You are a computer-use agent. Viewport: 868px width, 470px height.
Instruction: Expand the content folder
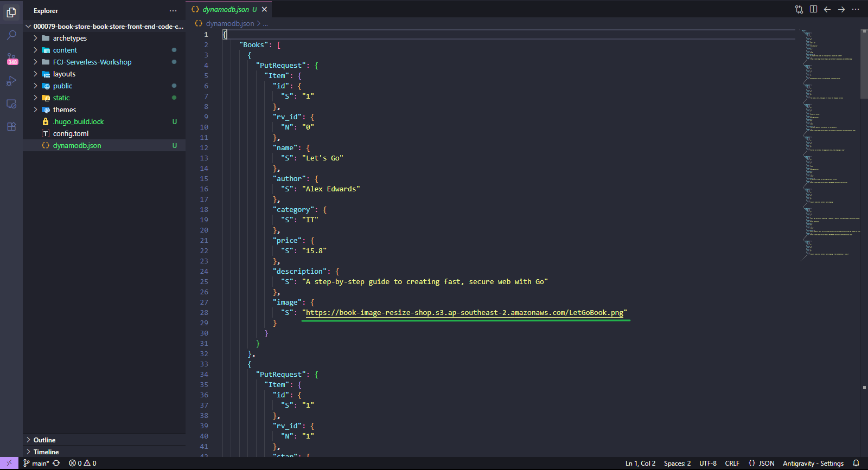tap(104, 50)
